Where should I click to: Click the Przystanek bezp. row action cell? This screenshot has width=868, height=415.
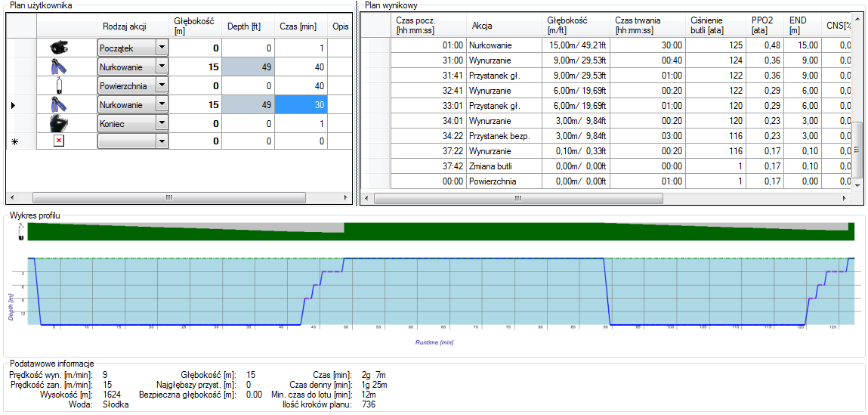[x=503, y=136]
